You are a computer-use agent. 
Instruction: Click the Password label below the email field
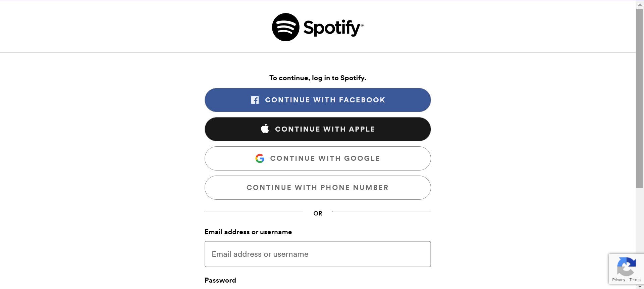click(220, 280)
